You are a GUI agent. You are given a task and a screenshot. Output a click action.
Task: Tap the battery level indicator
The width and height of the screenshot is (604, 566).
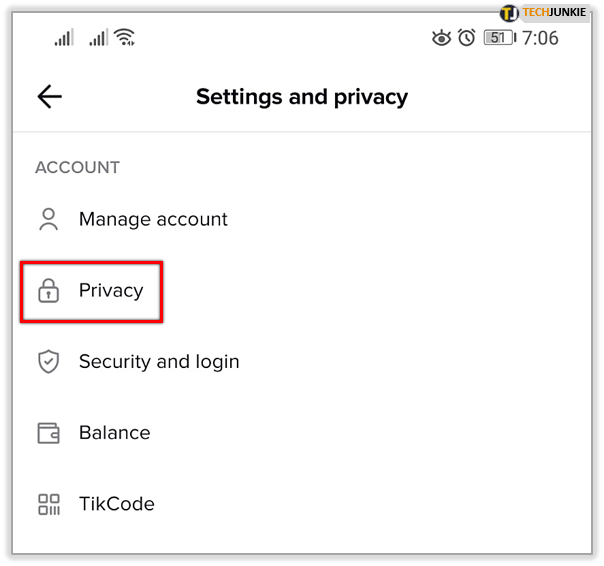click(498, 38)
